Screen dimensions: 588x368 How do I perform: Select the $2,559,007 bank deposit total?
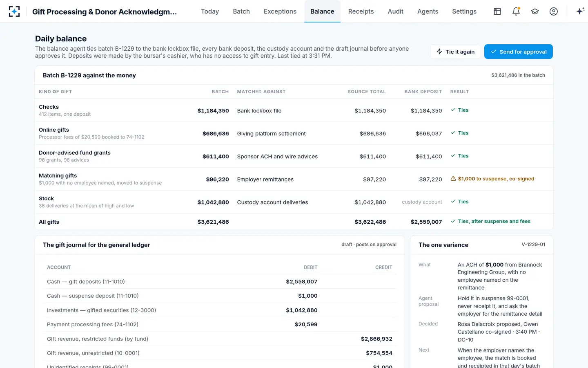[426, 222]
